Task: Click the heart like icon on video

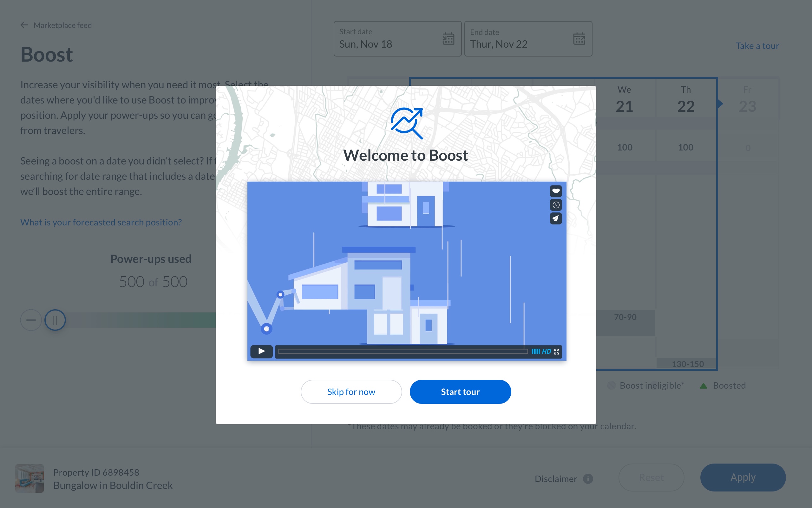Action: point(556,191)
